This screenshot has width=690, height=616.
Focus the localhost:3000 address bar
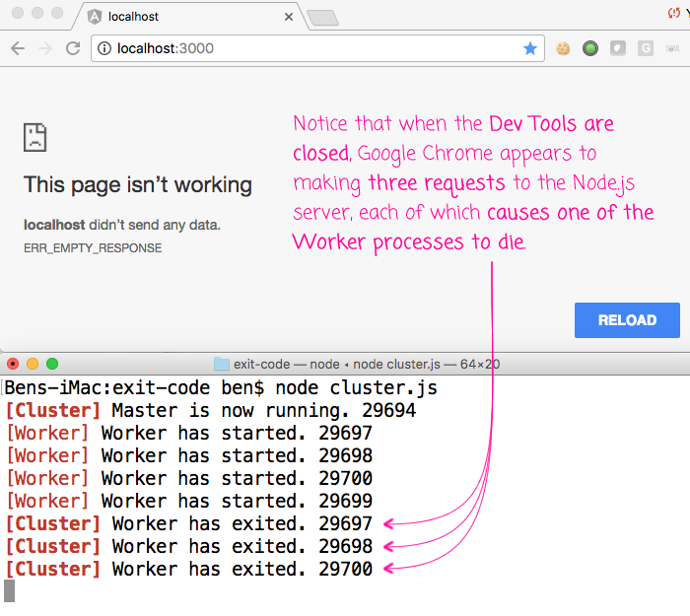pos(315,48)
